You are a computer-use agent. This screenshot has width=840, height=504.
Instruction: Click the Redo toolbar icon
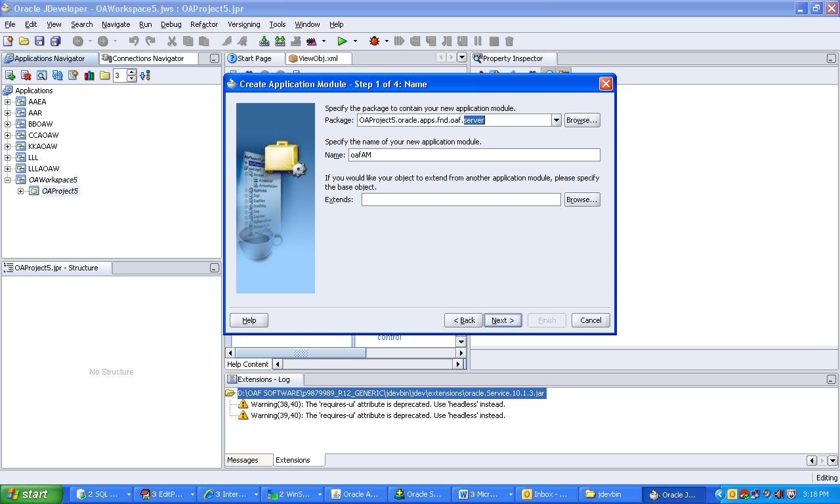pos(150,41)
